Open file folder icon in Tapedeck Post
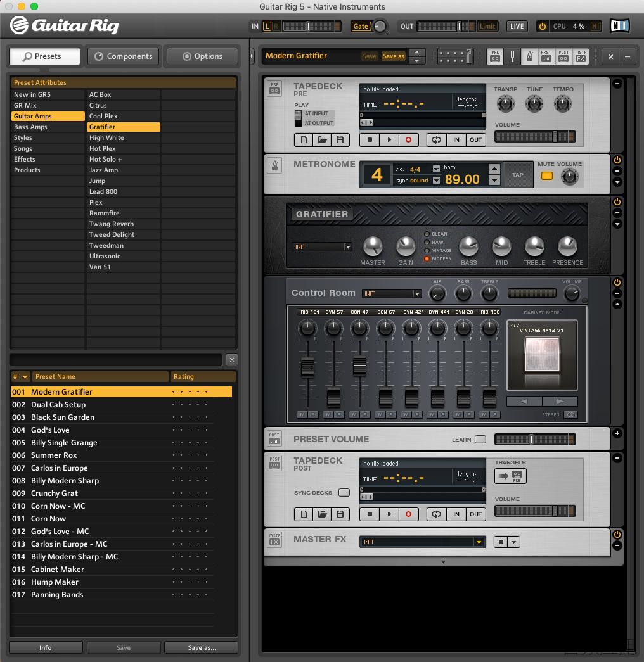 pyautogui.click(x=322, y=514)
